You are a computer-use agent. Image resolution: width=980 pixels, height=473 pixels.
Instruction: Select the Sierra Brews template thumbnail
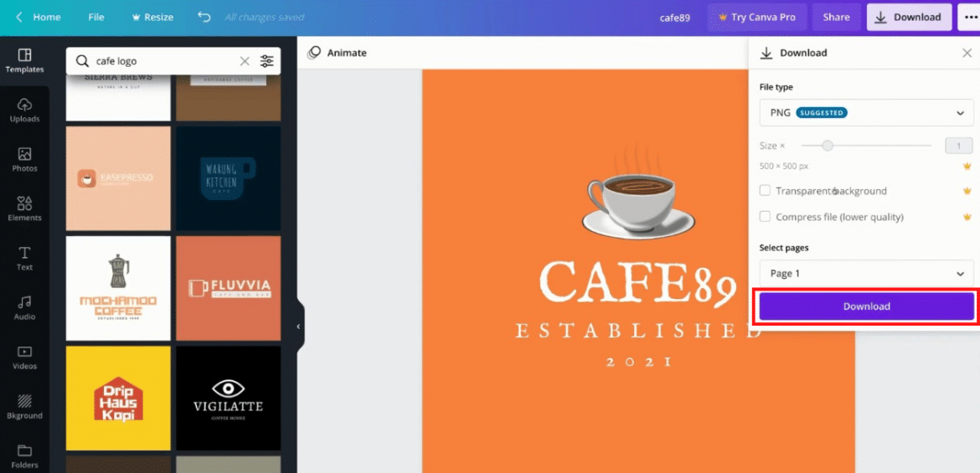118,97
